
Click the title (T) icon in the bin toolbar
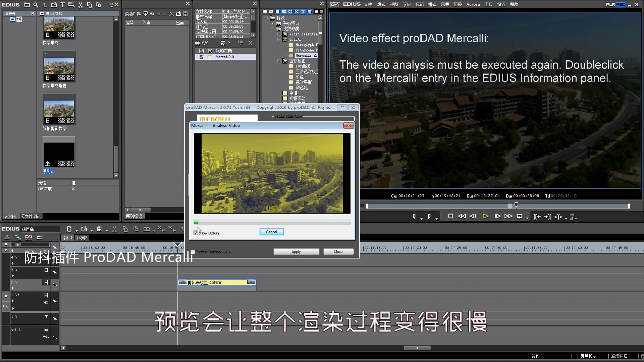pos(62,5)
